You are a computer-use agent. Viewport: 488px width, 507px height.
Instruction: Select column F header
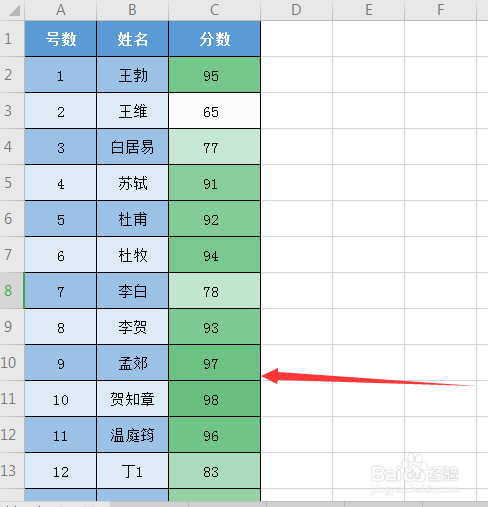point(440,10)
